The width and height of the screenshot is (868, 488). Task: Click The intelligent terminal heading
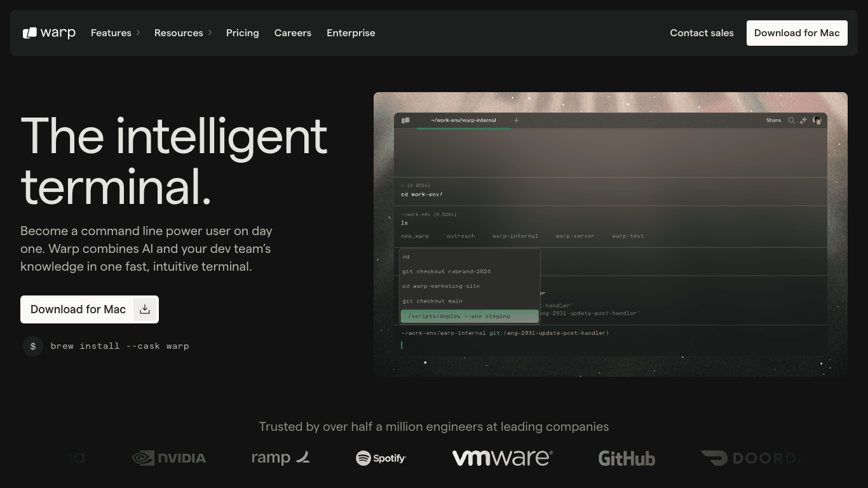click(x=174, y=162)
